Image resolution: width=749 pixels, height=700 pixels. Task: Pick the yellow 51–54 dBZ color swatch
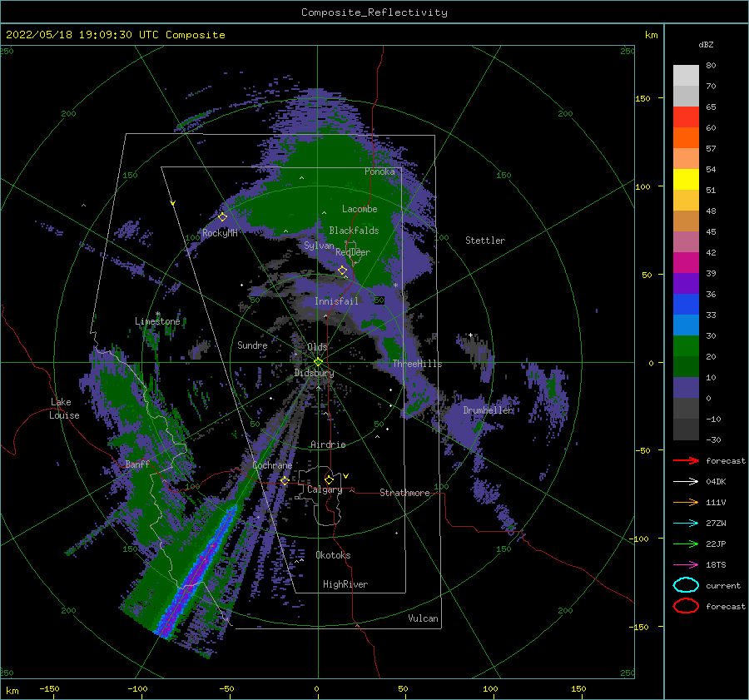tap(686, 180)
